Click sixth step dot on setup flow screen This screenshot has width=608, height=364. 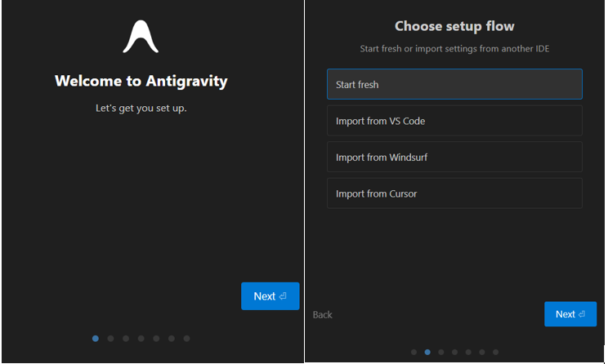click(x=482, y=353)
